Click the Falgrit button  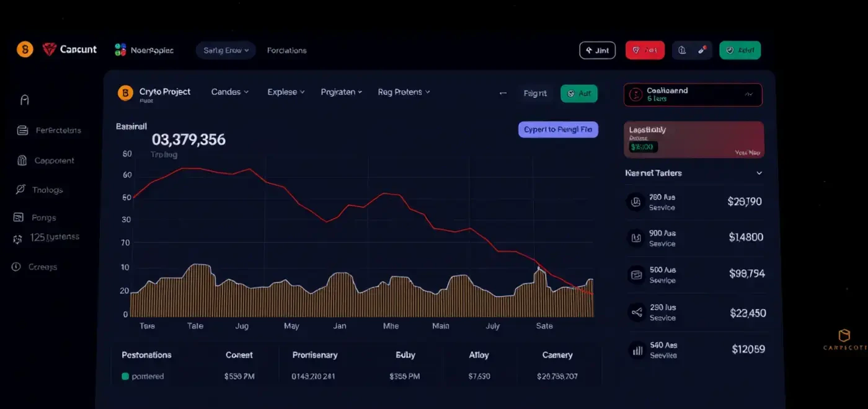click(535, 94)
